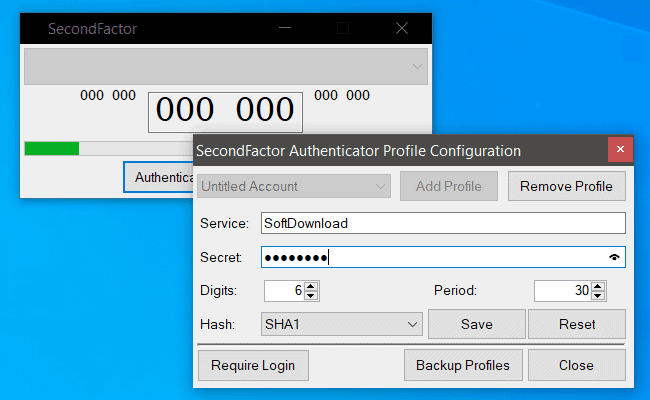This screenshot has height=400, width=650.
Task: Open the account dropdown in the SecondFactor window
Action: 226,67
